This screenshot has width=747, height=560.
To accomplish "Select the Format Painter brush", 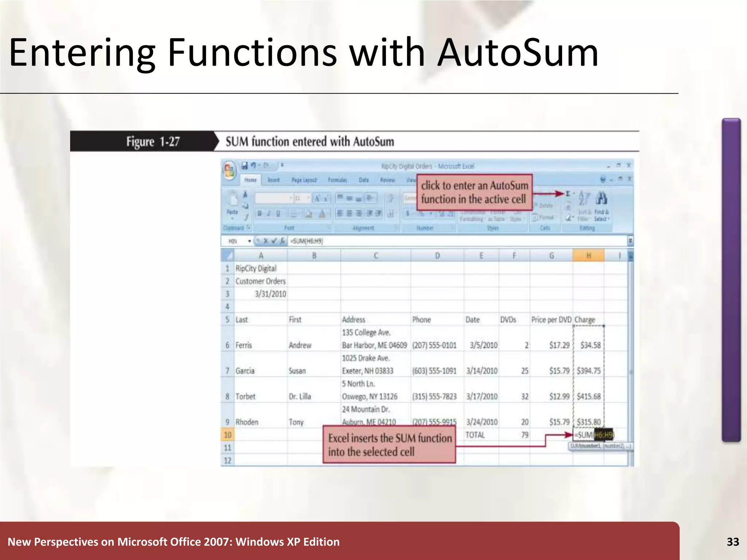I will (247, 217).
